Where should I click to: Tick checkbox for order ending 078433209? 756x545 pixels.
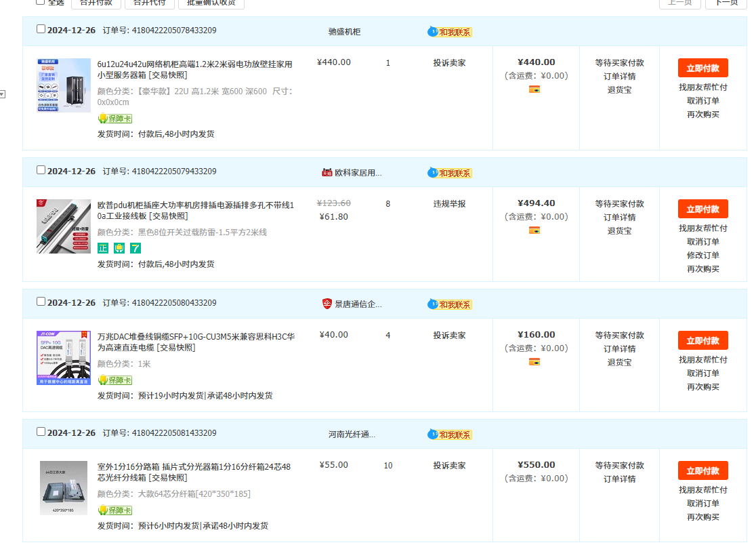tap(41, 29)
